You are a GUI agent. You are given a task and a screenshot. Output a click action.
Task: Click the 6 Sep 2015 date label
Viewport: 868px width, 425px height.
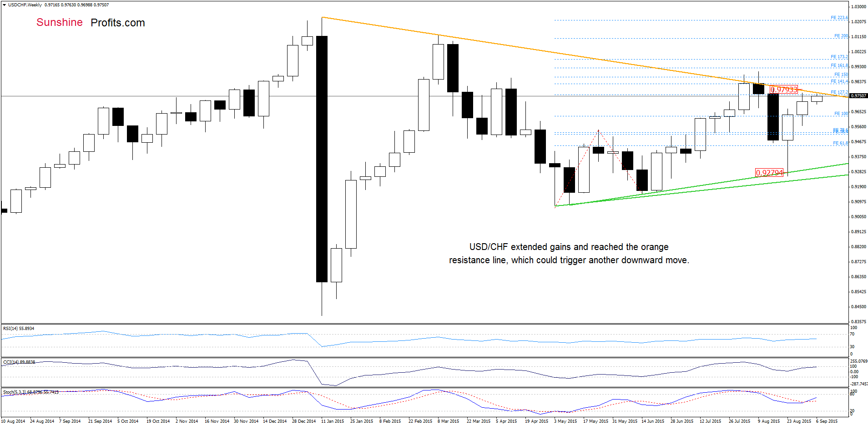[x=827, y=421]
